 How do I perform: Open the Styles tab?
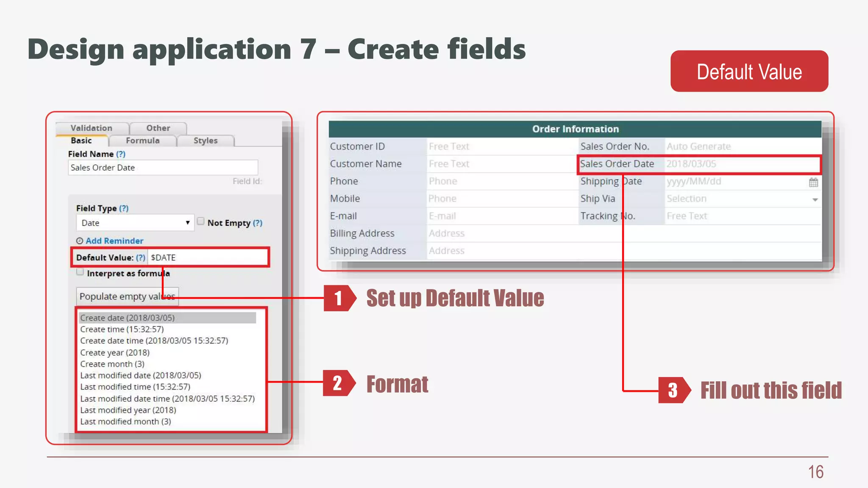tap(206, 141)
